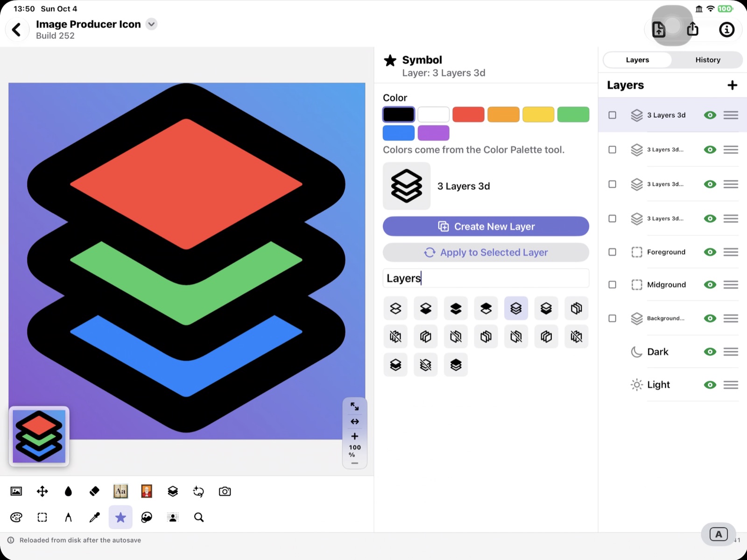Open the image tool in the toolbar
Viewport: 747px width, 560px height.
pos(16,491)
